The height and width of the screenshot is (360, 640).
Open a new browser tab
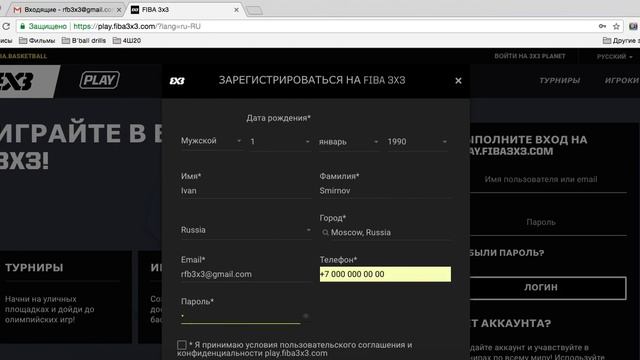pyautogui.click(x=255, y=10)
